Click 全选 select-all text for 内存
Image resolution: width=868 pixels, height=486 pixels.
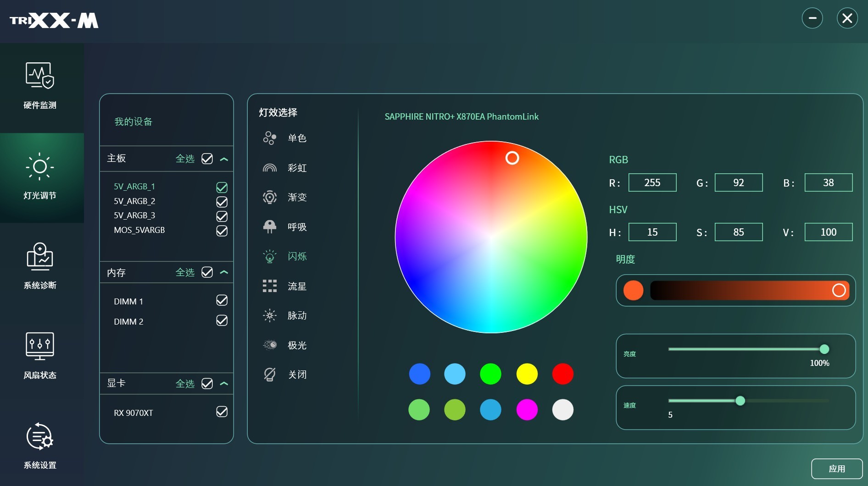pos(185,272)
